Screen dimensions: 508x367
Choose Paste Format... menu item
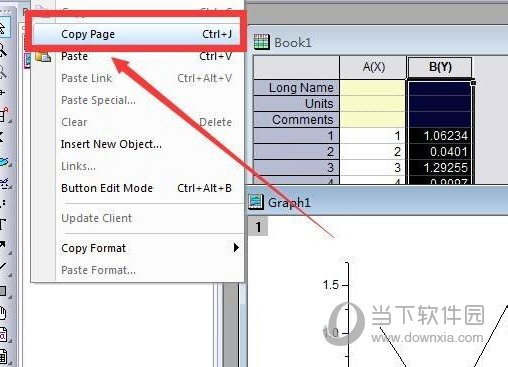(x=136, y=270)
